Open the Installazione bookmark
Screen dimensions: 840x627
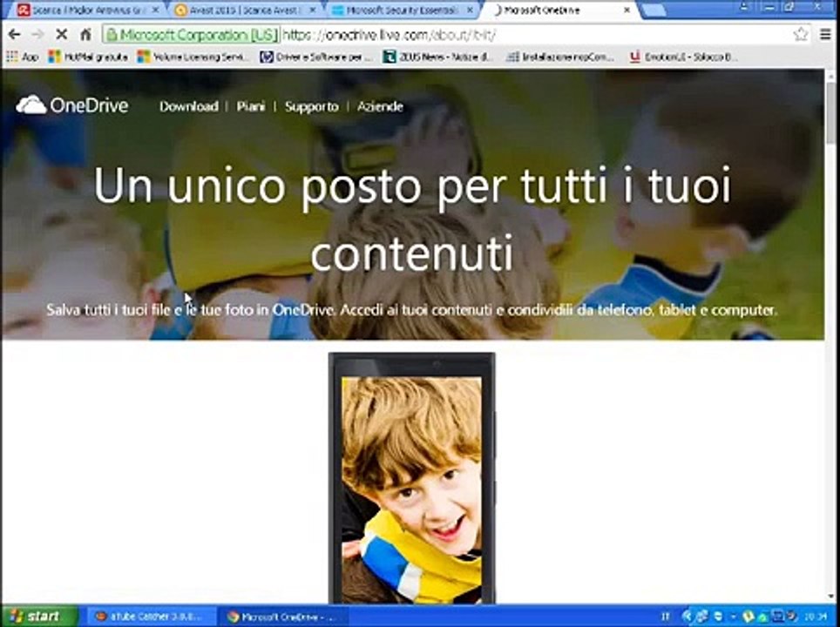[560, 57]
